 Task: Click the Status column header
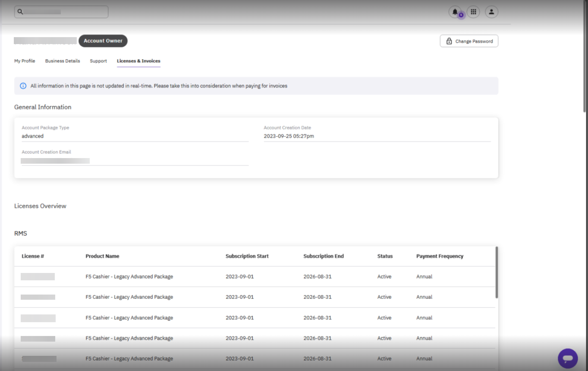pyautogui.click(x=385, y=256)
